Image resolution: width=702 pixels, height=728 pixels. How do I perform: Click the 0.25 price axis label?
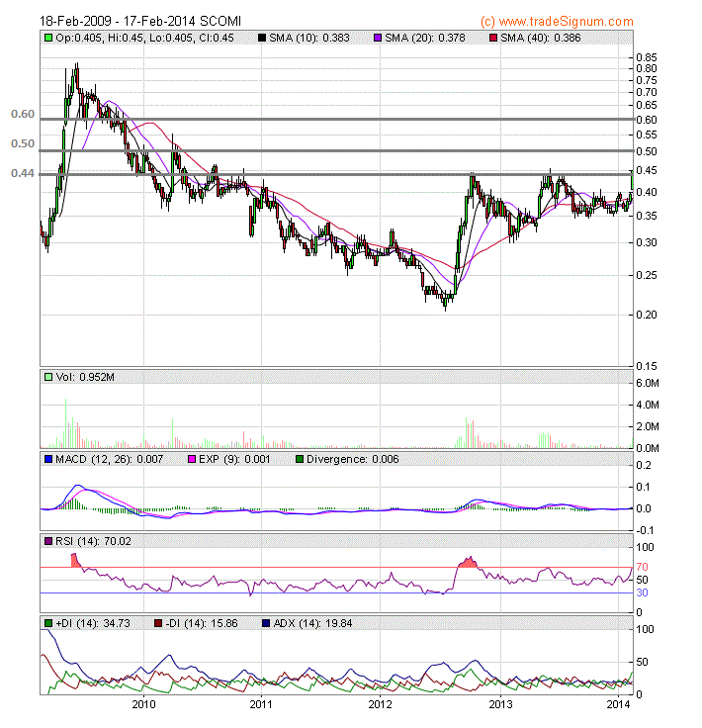point(647,275)
